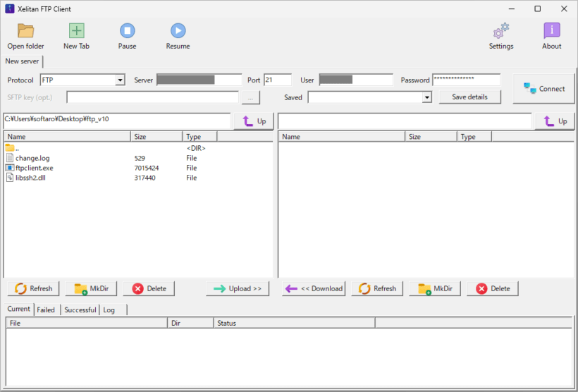Screen dimensions: 578x392
Task: Expand the Saved connections dropdown
Action: click(x=427, y=97)
